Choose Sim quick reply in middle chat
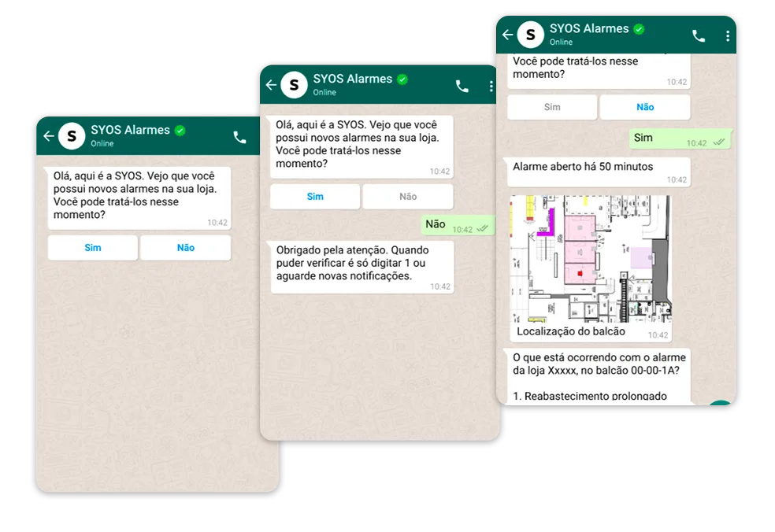This screenshot has width=775, height=532. (x=315, y=197)
